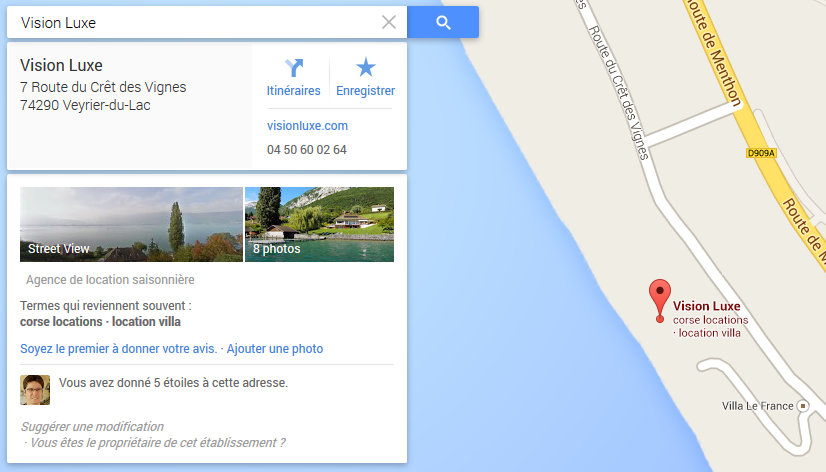Viewport: 826px width, 472px height.
Task: Click 'Agence de location saisonnière' category
Action: 110,280
